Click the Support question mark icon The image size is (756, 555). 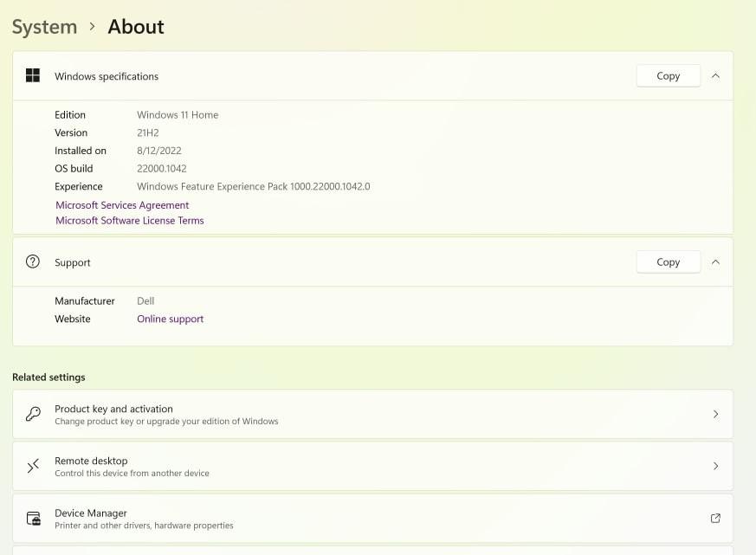click(x=33, y=261)
